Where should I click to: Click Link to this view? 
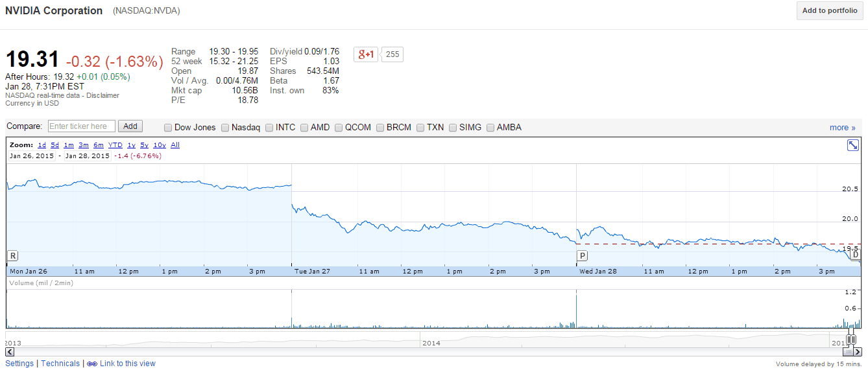point(128,364)
